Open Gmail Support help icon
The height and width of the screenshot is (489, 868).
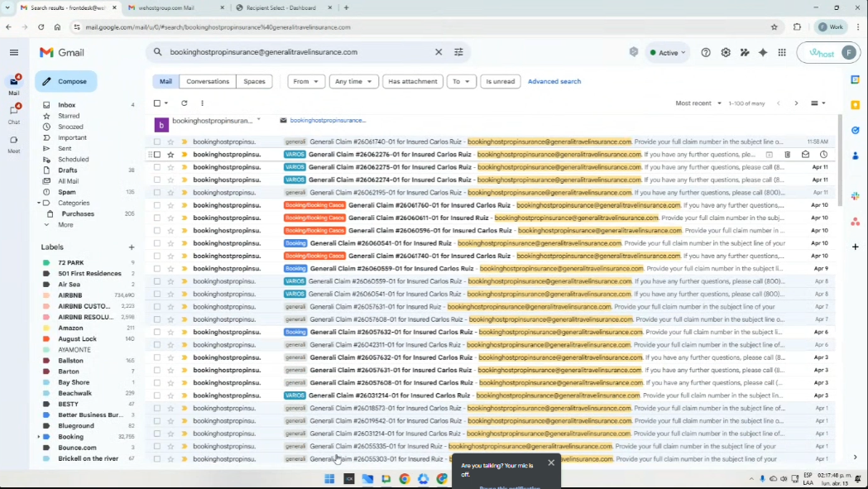click(706, 53)
